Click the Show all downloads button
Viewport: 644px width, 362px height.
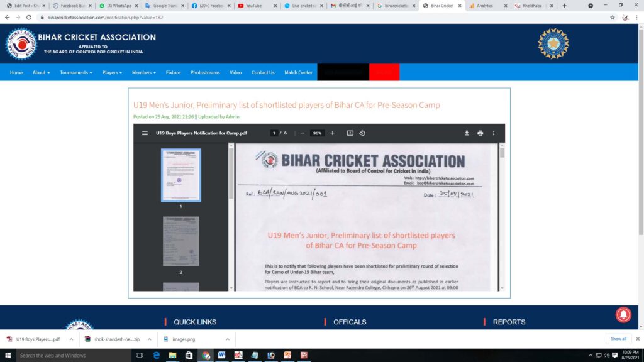pyautogui.click(x=618, y=339)
